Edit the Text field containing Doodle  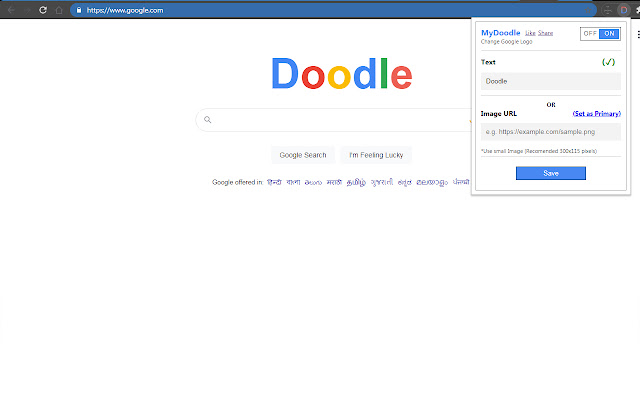(551, 81)
